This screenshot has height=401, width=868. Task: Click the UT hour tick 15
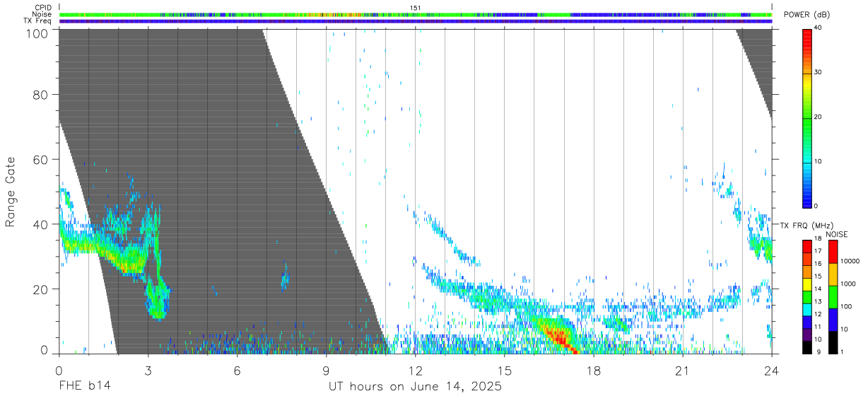(x=504, y=370)
